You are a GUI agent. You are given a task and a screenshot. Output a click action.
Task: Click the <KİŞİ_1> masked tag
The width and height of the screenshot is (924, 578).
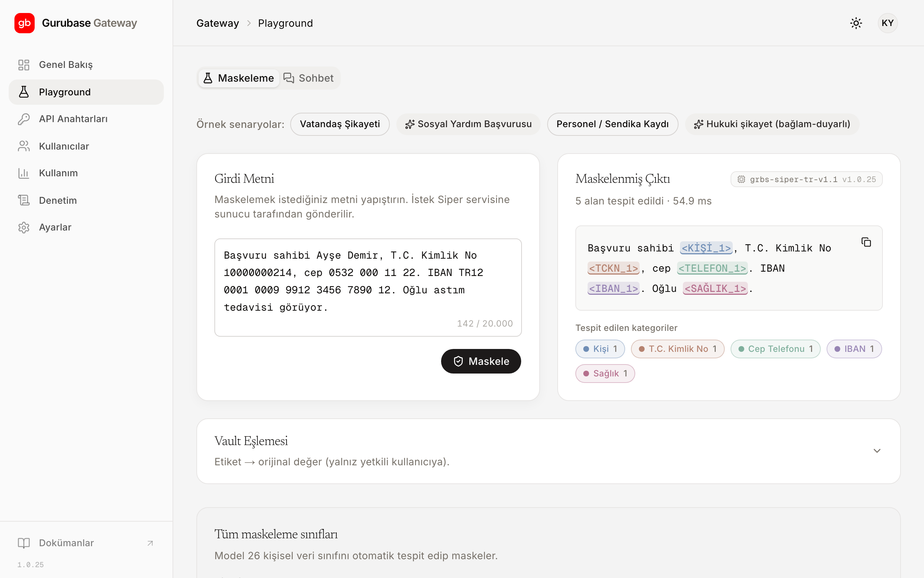tap(706, 248)
